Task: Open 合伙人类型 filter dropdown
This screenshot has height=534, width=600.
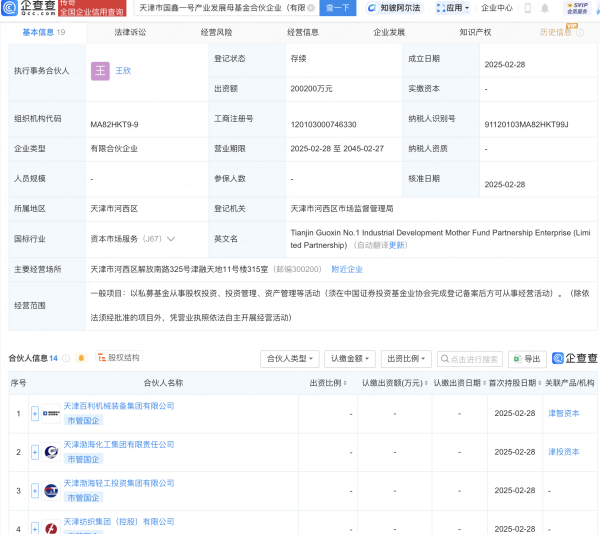Action: (x=290, y=359)
